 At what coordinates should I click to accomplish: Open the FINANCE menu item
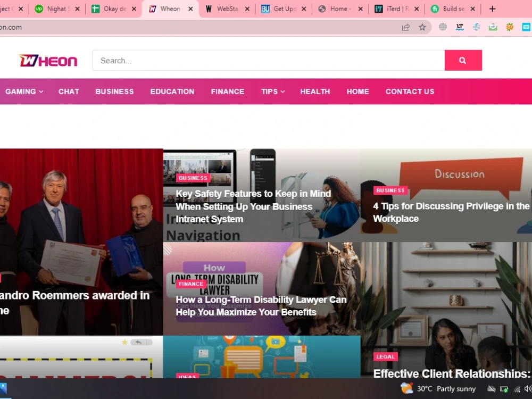pyautogui.click(x=227, y=92)
